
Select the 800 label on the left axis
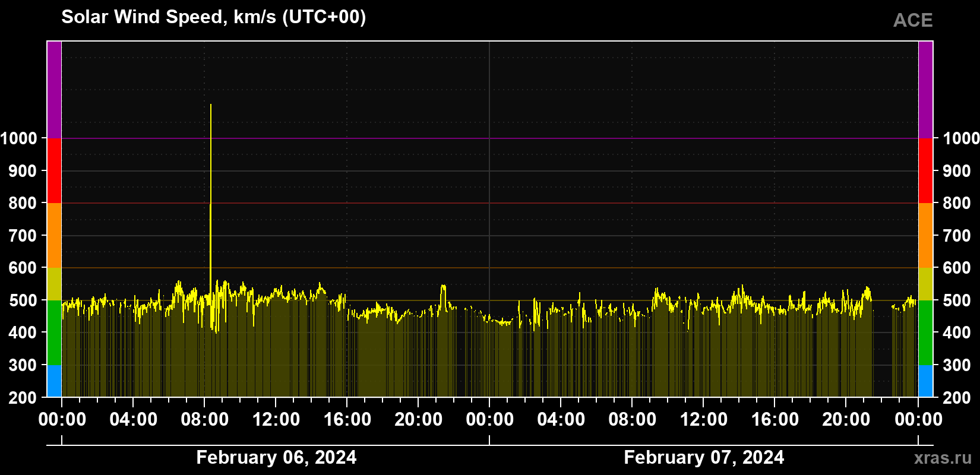23,203
